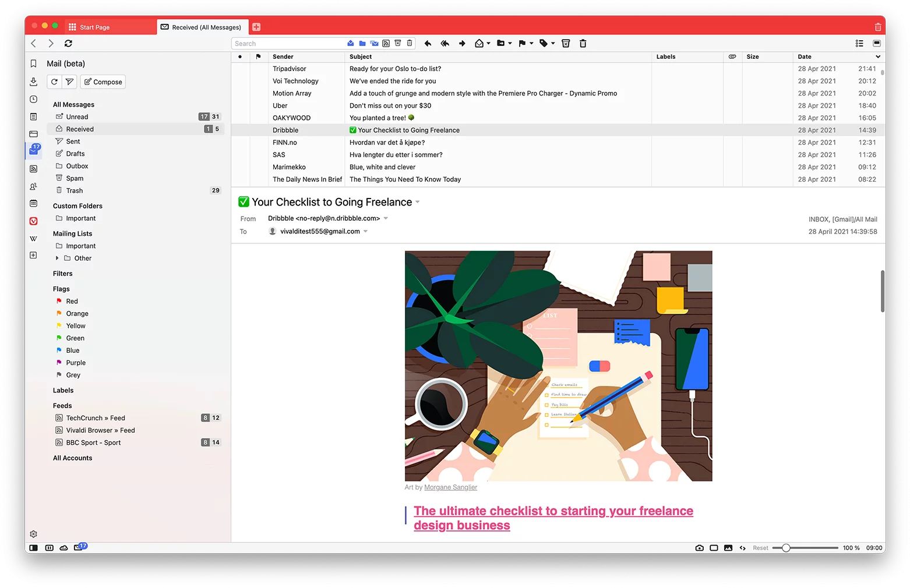Open mark as read dropdown arrow

coord(488,43)
